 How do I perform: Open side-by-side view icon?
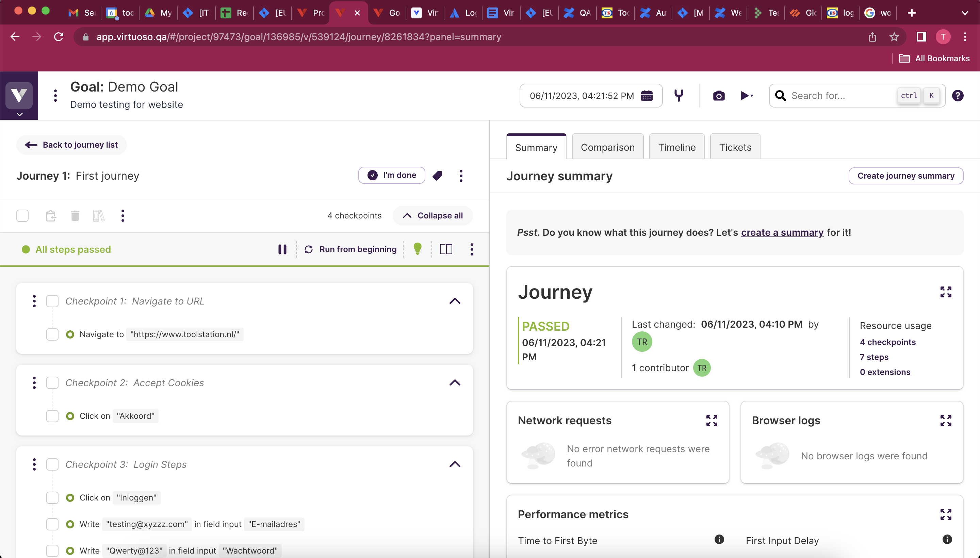click(x=446, y=249)
